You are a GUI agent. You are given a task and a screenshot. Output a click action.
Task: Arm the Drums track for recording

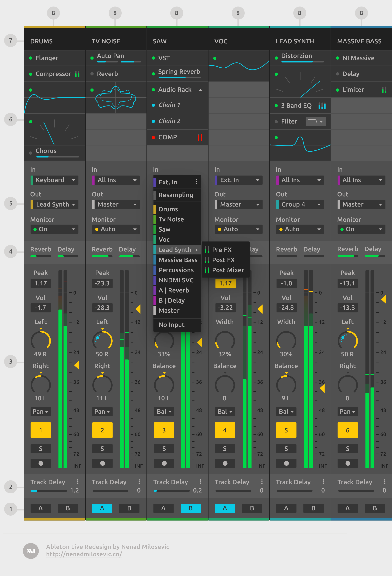point(41,463)
